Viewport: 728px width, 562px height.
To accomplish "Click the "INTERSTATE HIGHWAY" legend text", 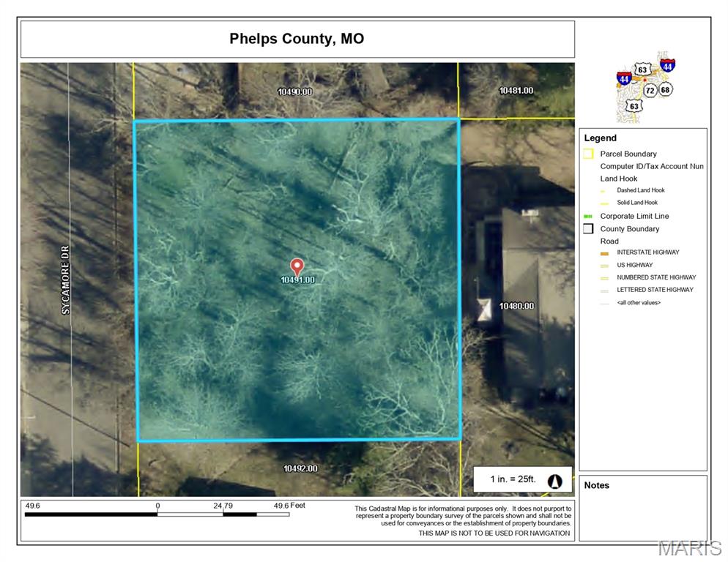I will point(647,252).
